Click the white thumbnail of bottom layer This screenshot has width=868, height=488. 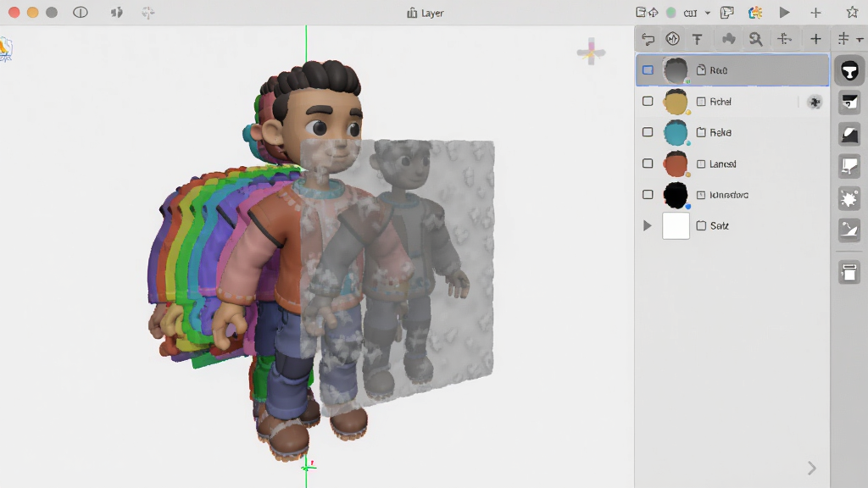point(676,225)
